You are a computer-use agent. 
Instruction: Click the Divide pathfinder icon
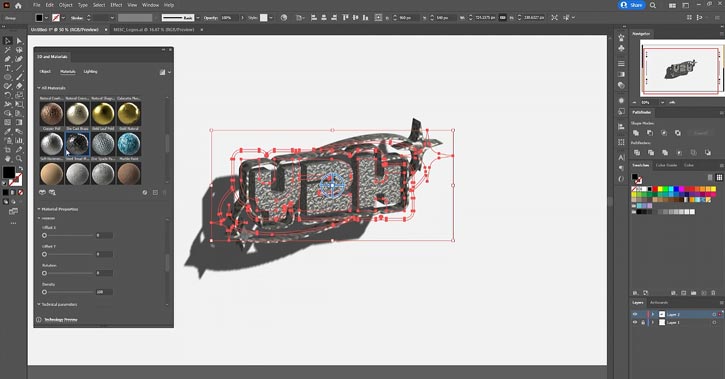click(637, 153)
